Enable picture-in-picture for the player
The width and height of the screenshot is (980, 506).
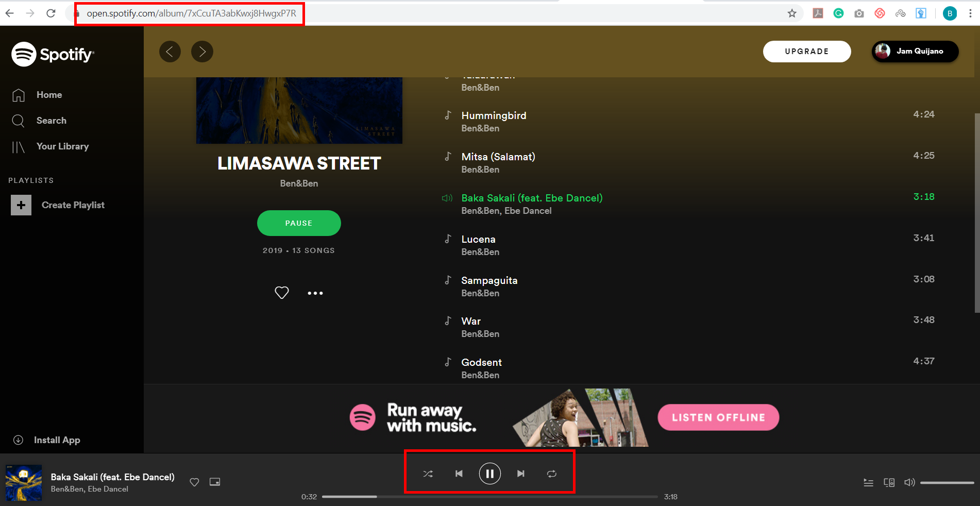[x=215, y=482]
